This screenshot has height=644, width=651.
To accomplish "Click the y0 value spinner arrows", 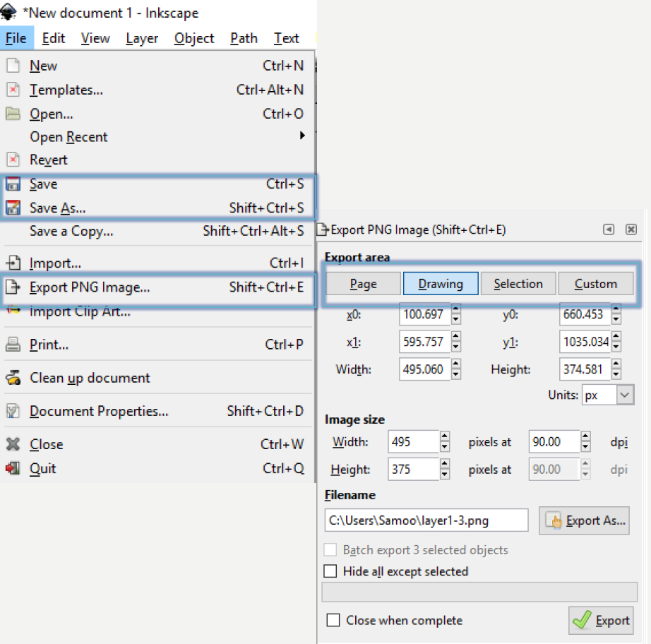I will point(616,314).
